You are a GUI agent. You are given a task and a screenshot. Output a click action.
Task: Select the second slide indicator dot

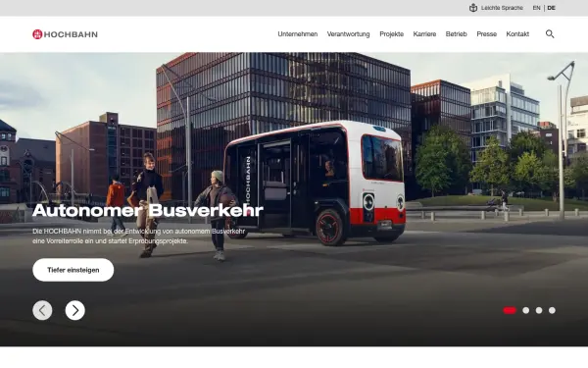pos(525,310)
